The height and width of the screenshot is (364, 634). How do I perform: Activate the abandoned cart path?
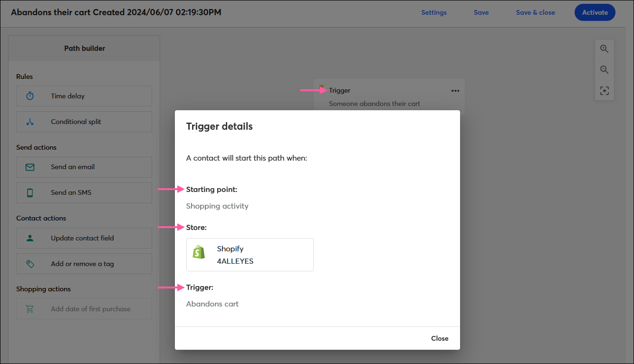(x=595, y=12)
